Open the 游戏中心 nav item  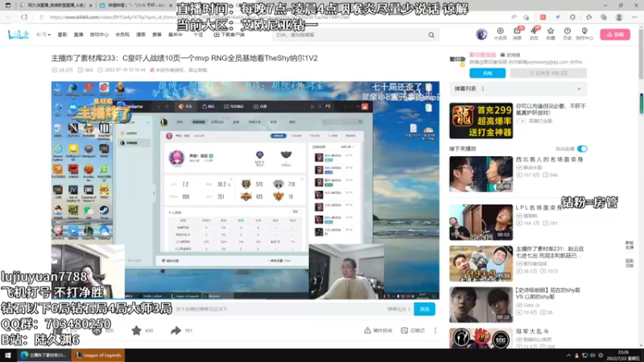99,35
